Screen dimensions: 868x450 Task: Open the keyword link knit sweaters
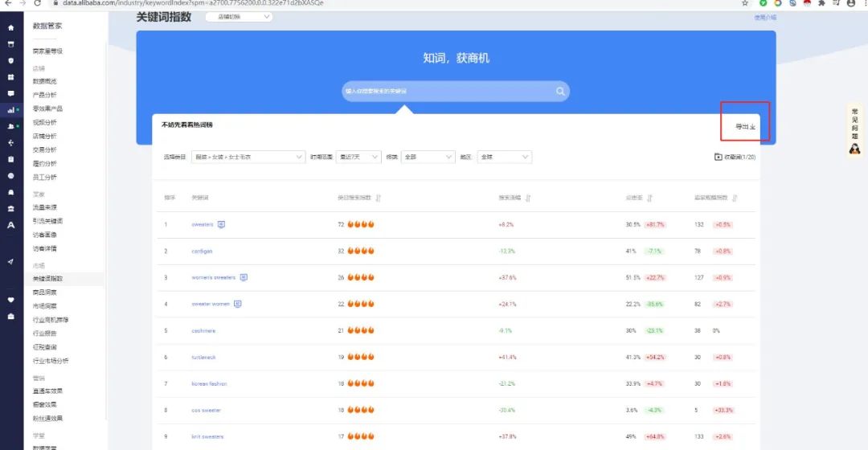(x=207, y=436)
